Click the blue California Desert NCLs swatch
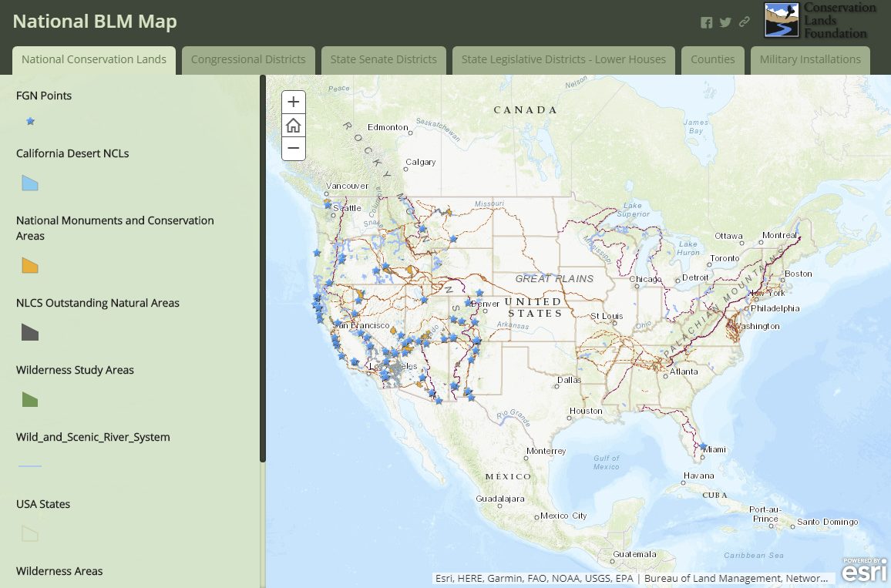This screenshot has width=891, height=588. pos(30,183)
